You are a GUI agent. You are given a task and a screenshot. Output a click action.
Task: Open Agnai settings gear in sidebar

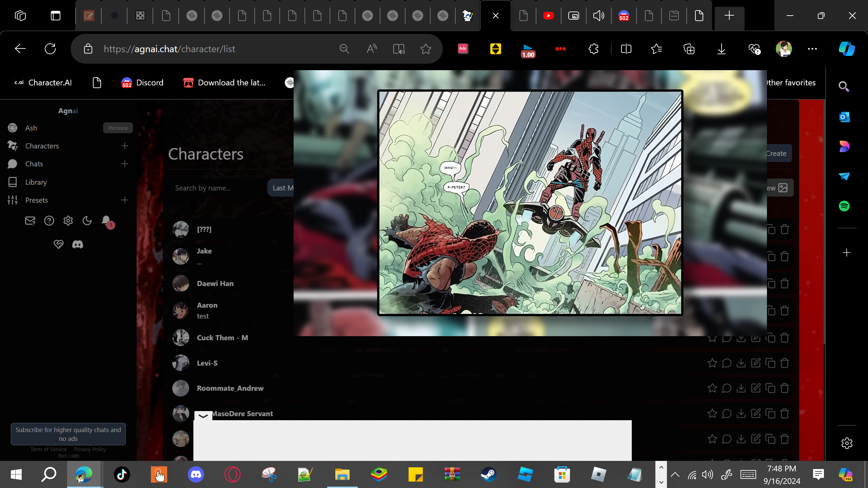68,221
